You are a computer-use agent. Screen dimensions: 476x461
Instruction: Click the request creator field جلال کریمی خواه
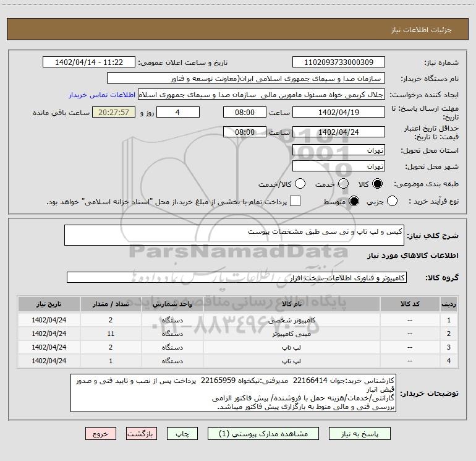coord(261,95)
